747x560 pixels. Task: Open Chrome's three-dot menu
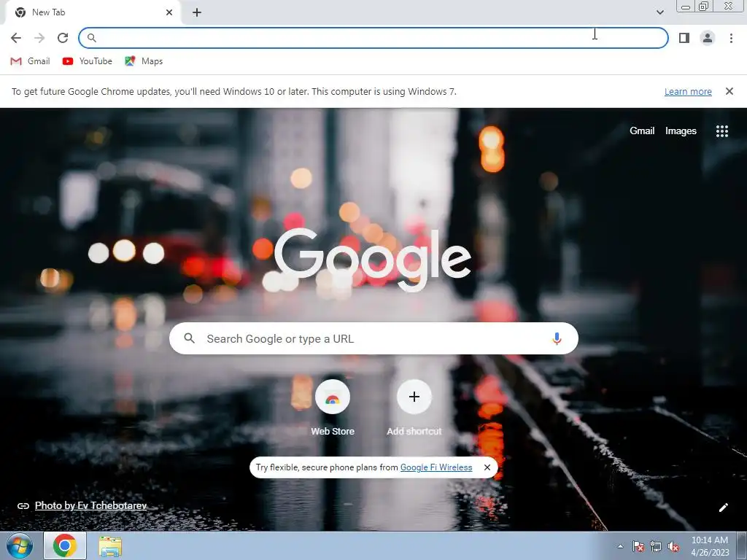pos(731,38)
